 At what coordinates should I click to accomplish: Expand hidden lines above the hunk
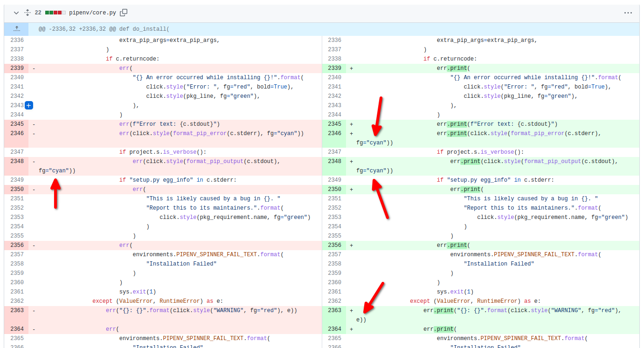16,29
